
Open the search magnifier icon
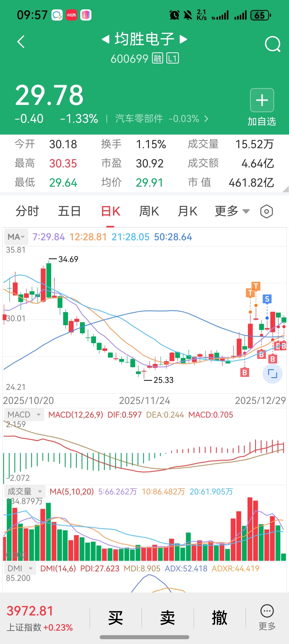[273, 44]
